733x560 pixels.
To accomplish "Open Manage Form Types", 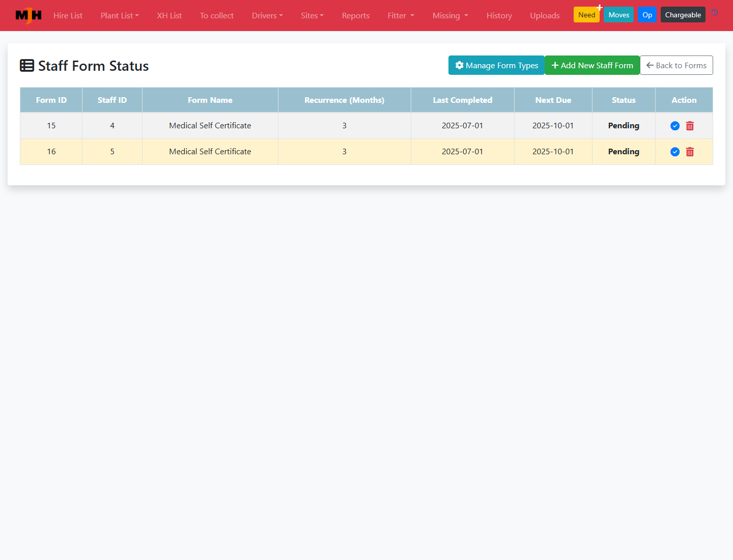I will click(496, 65).
